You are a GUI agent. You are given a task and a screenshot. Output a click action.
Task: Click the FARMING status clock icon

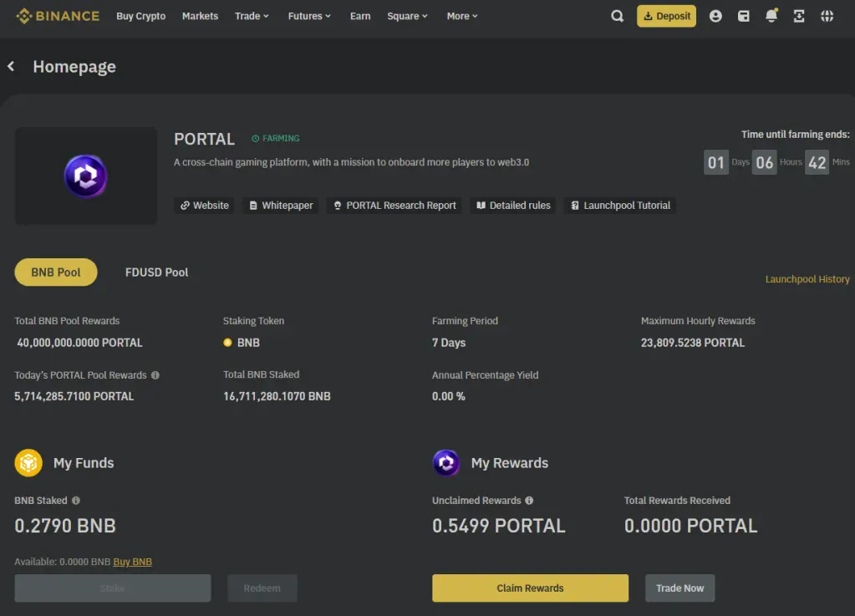[x=255, y=139]
